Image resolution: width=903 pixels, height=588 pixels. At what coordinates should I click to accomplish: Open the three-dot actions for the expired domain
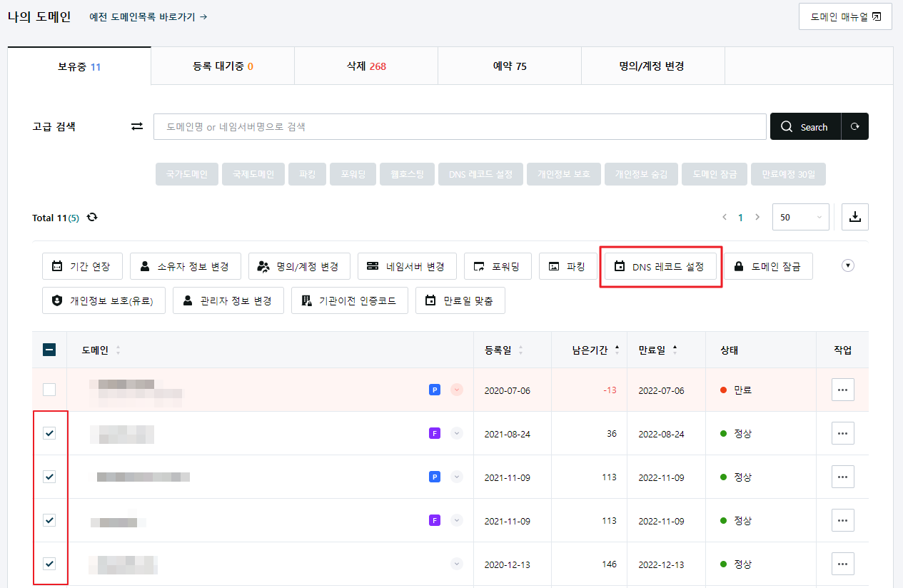click(843, 390)
